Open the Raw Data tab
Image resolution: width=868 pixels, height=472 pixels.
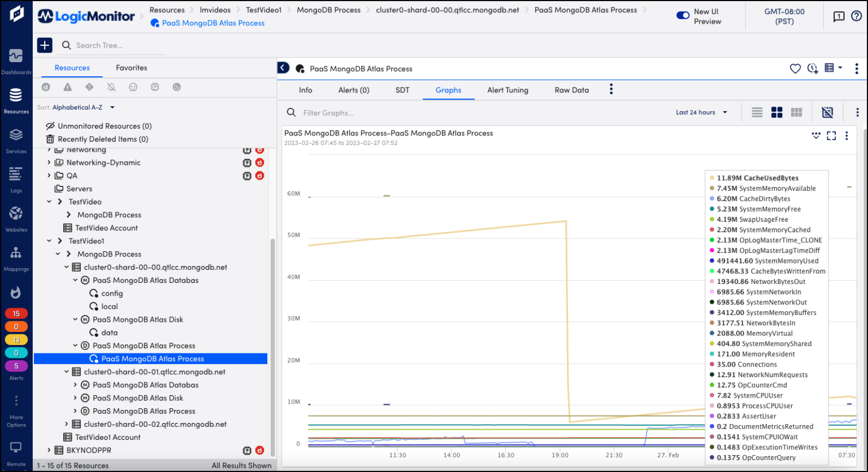[x=571, y=89]
